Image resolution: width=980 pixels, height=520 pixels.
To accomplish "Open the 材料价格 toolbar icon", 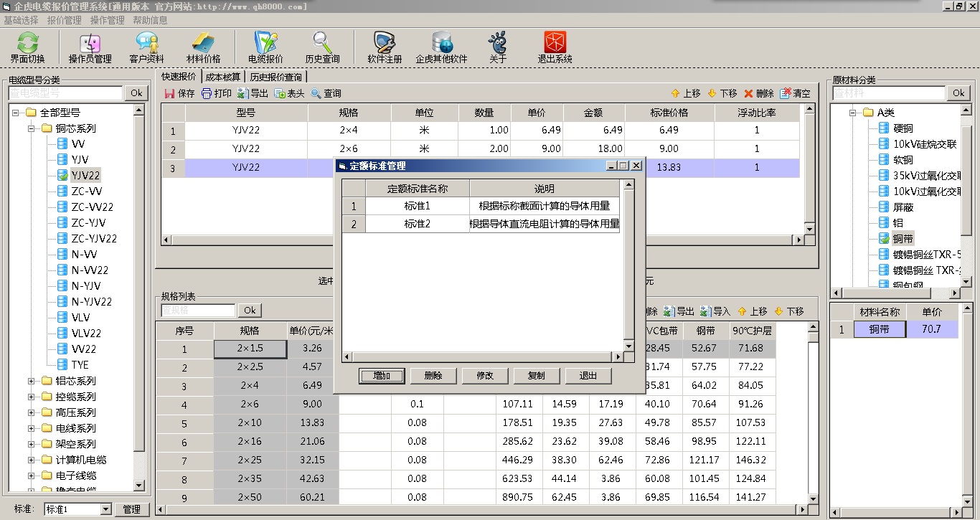I will click(204, 48).
